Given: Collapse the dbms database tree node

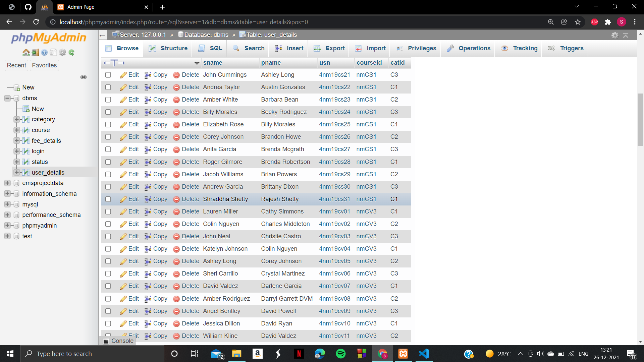Looking at the screenshot, I should point(7,98).
